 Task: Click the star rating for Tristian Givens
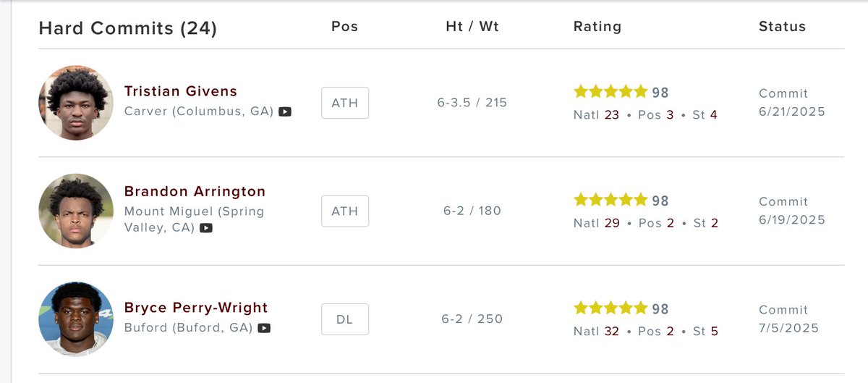[x=610, y=92]
